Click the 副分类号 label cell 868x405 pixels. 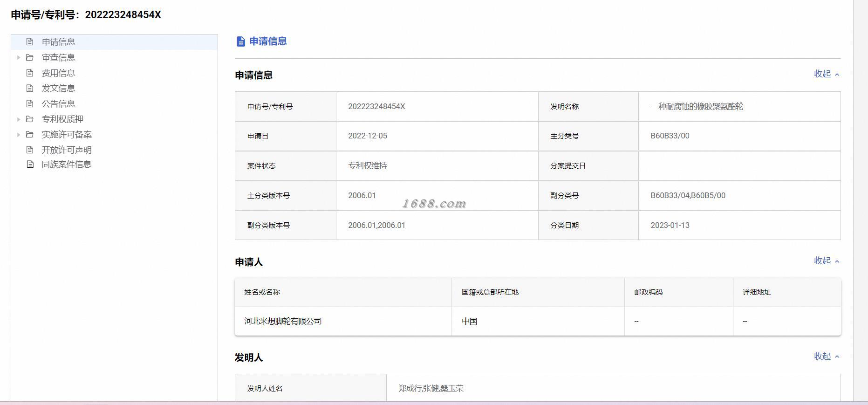tap(588, 196)
